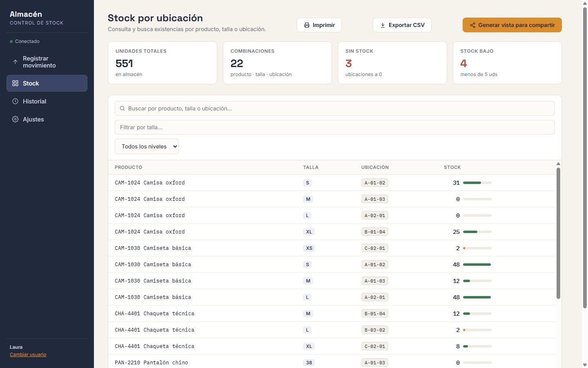588x368 pixels.
Task: Click the STOCK column header
Action: 452,167
